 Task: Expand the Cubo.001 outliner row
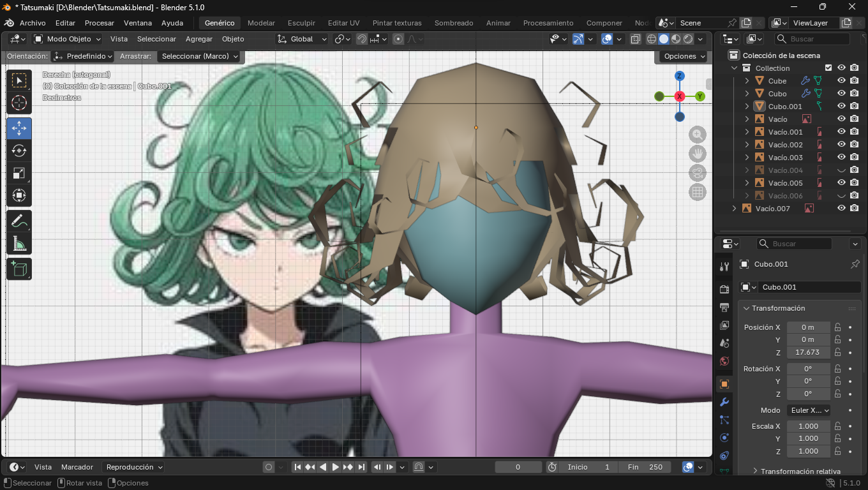pos(747,107)
